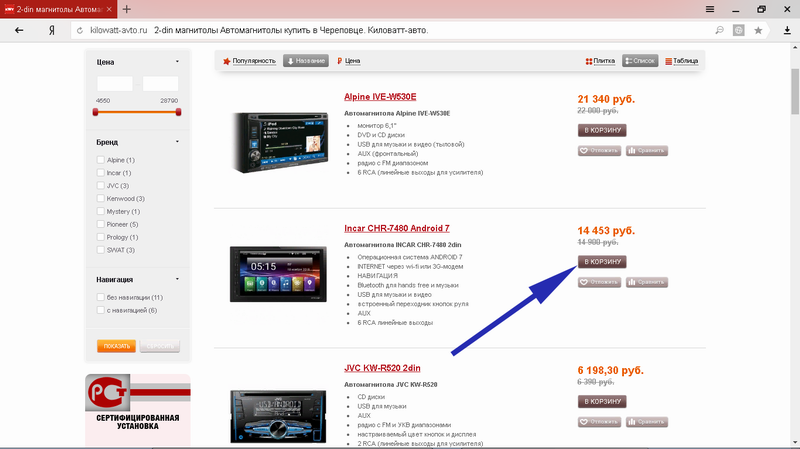Image resolution: width=800 pixels, height=449 pixels.
Task: Click Сравнить for Incar CHR-7480
Action: 647,282
